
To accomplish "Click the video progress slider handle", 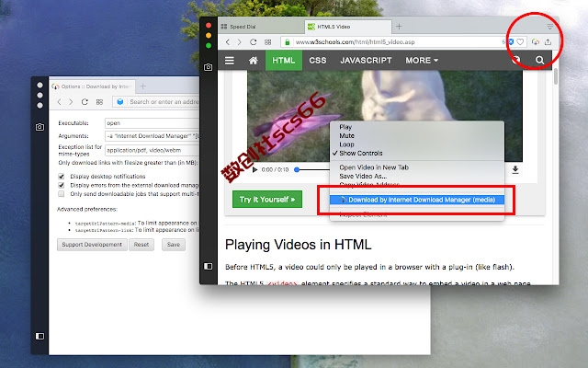I will coord(297,169).
